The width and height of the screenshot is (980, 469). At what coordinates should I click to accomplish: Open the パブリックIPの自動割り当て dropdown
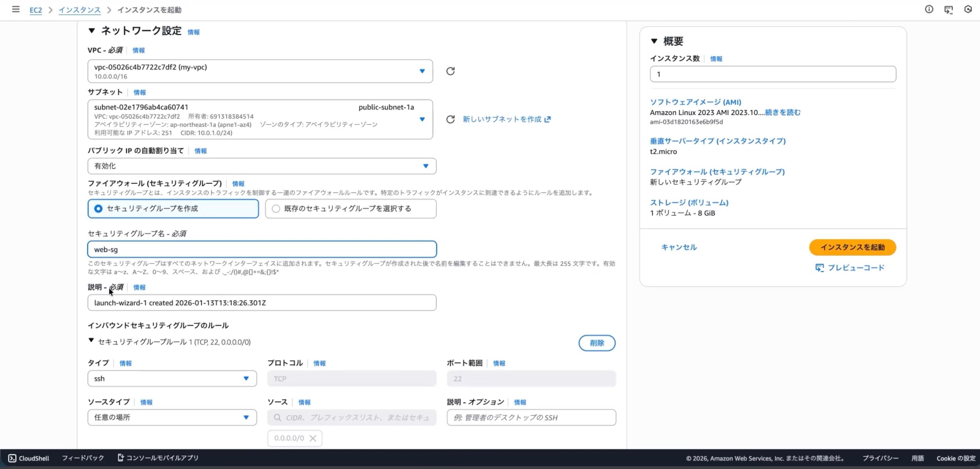point(426,166)
